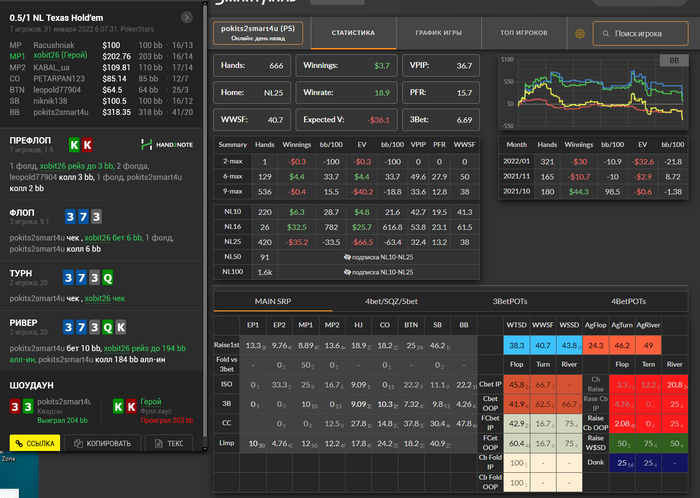
Task: Click the Home NL25 stat box
Action: [x=252, y=93]
